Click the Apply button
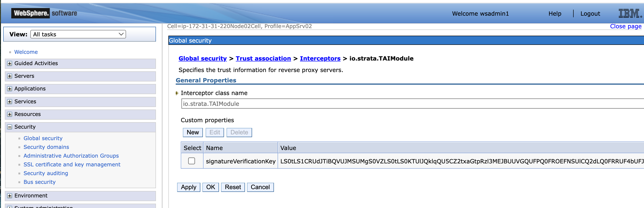Screen dimensions: 644x208 click(189, 187)
